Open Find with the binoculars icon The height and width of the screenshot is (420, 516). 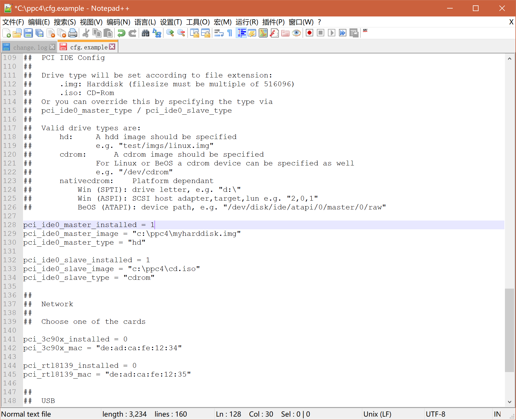146,33
